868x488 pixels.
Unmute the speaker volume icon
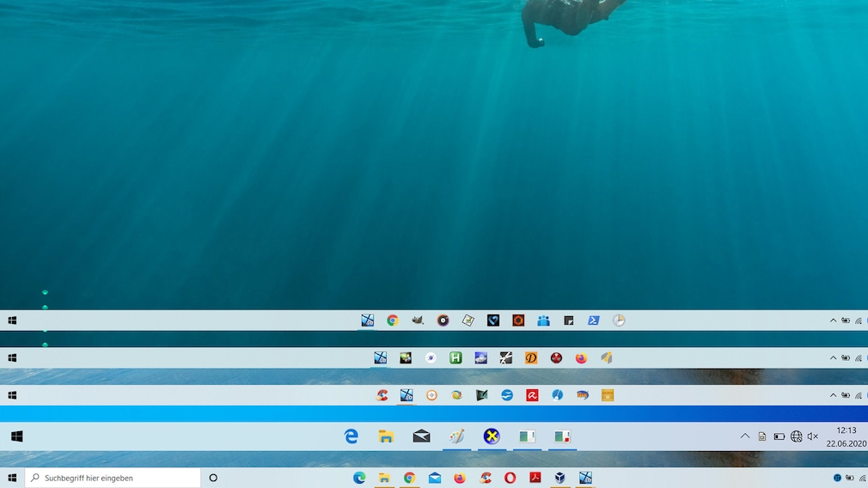click(x=812, y=436)
